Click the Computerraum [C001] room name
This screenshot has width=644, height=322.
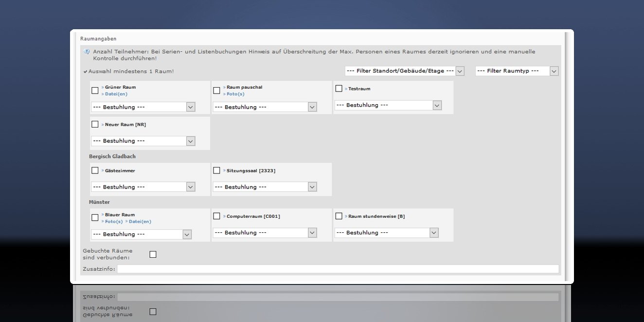pyautogui.click(x=253, y=216)
